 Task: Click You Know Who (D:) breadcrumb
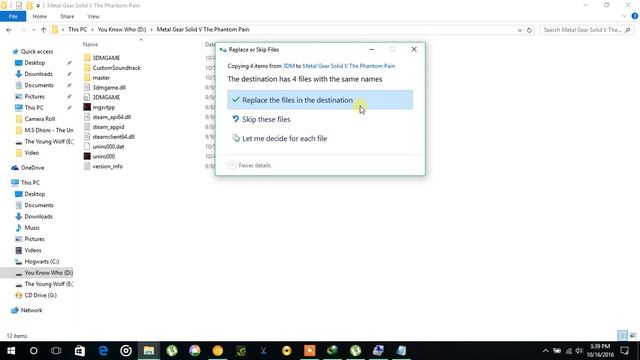coord(122,29)
